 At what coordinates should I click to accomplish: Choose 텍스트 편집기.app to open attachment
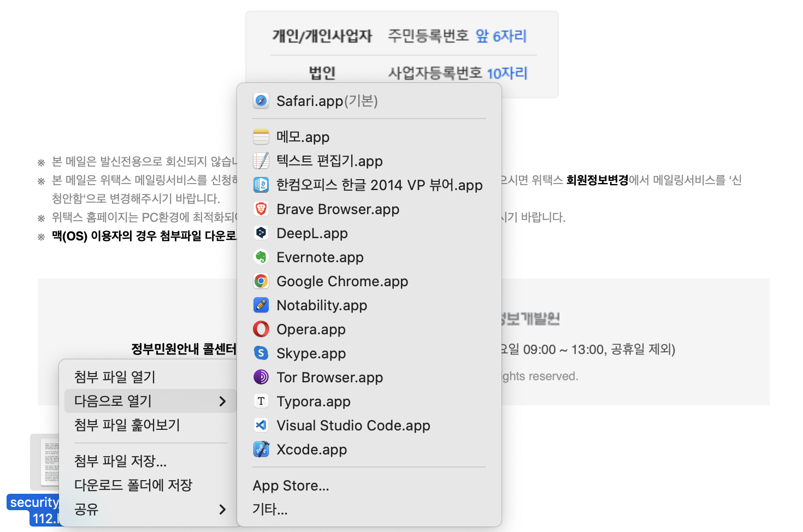pos(369,161)
